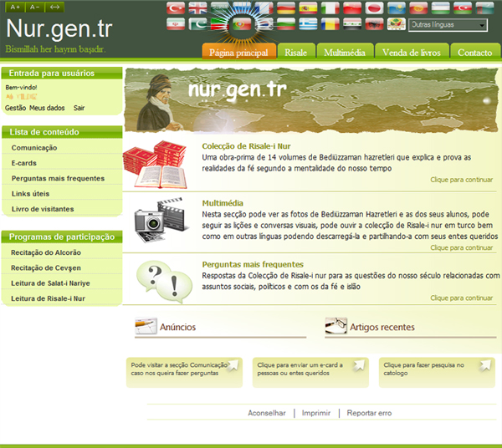The height and width of the screenshot is (448, 502).
Task: Select the Japanese flag language icon
Action: click(x=374, y=8)
